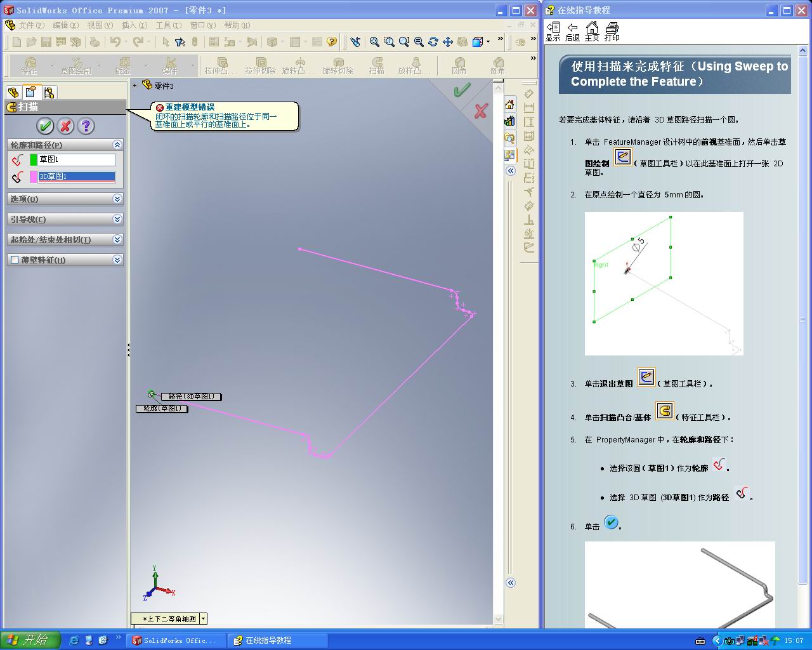Screen dimensions: 812x650
Task: Click the standard toolbar Help question icon
Action: [332, 42]
